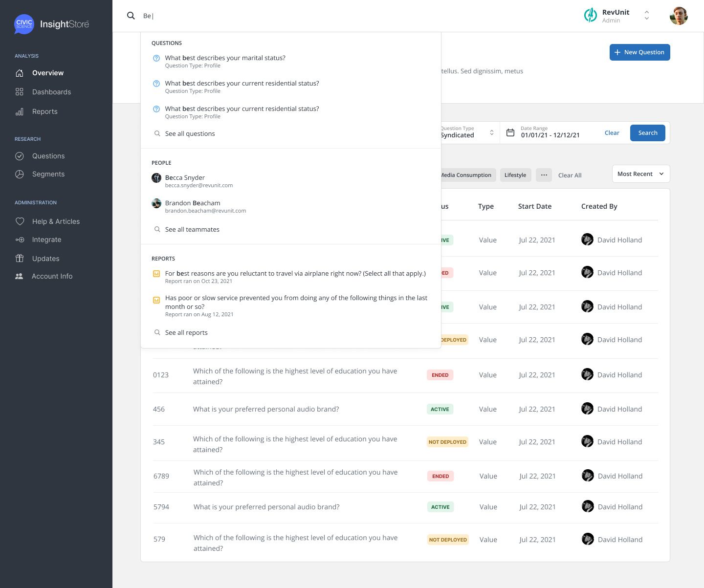Image resolution: width=704 pixels, height=588 pixels.
Task: Click the magnifier next to See all teammates
Action: point(157,229)
